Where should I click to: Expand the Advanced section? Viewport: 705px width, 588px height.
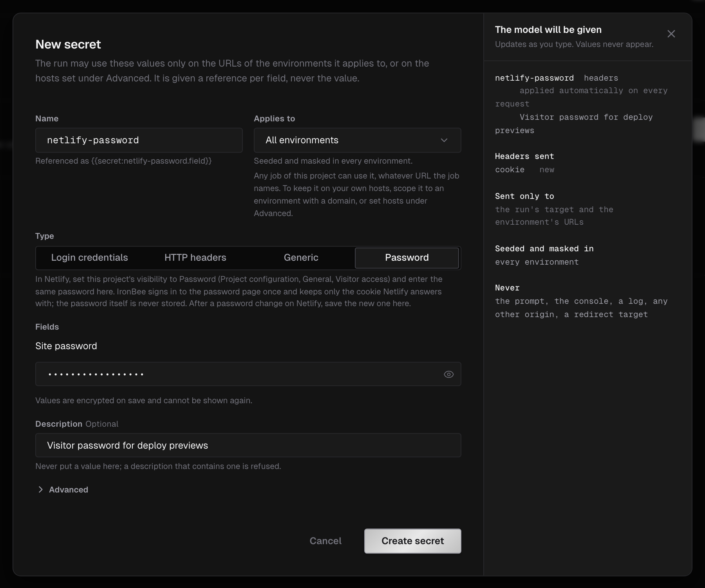63,490
